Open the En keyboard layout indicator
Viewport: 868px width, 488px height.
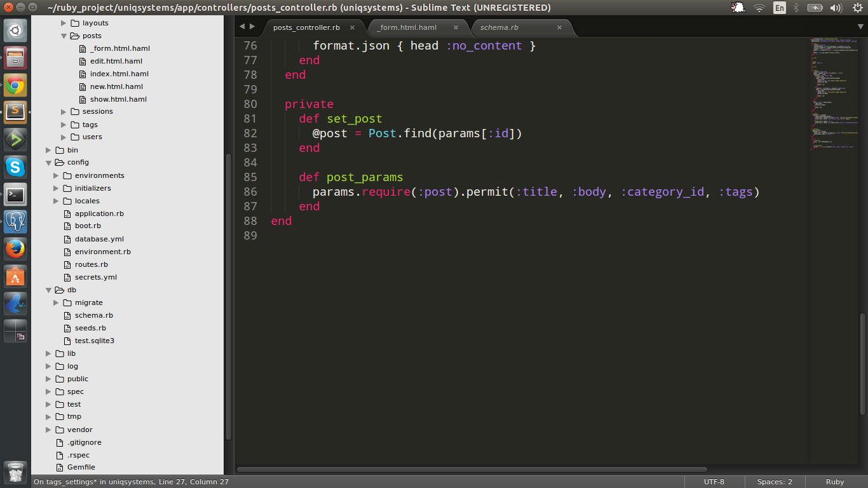tap(779, 8)
